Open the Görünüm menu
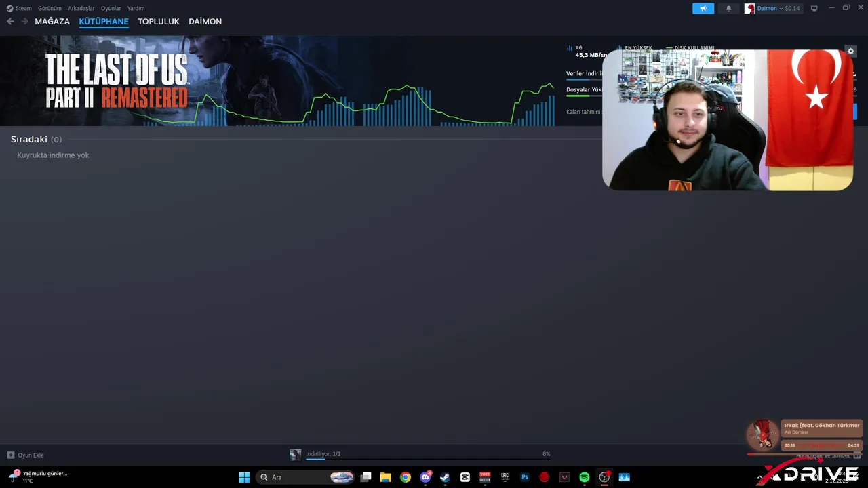 point(50,8)
